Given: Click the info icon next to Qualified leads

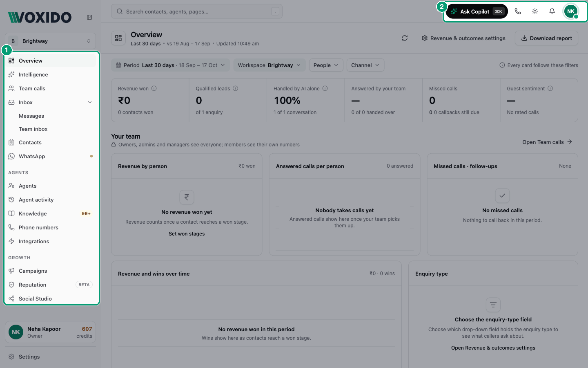Looking at the screenshot, I should 236,88.
